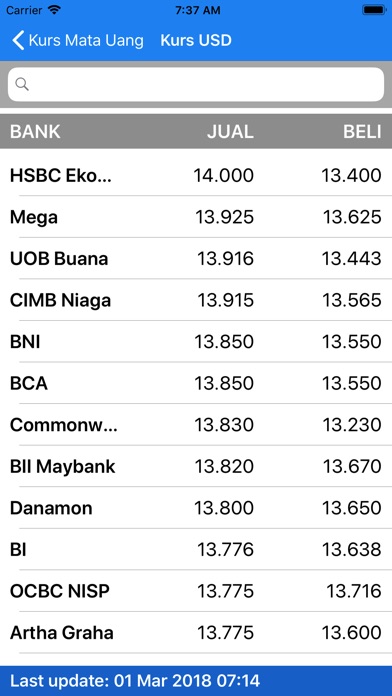
Task: Tap the Wi-Fi status icon
Action: pos(54,10)
